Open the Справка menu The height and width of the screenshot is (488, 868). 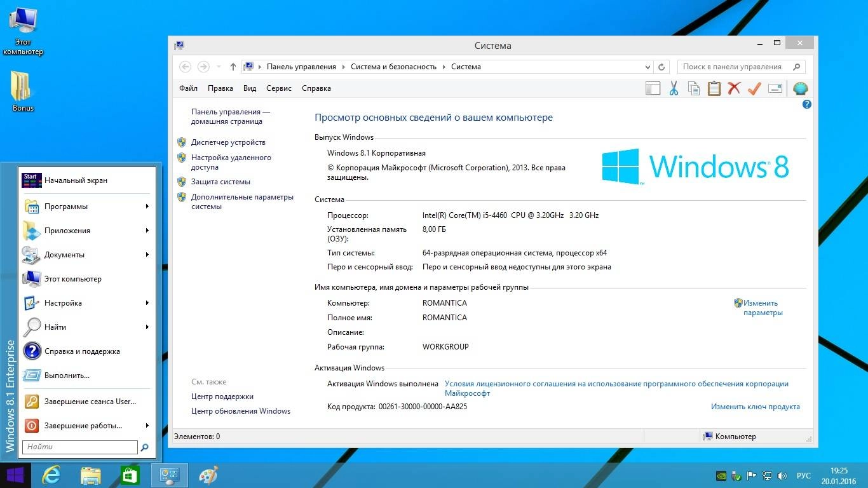tap(316, 88)
